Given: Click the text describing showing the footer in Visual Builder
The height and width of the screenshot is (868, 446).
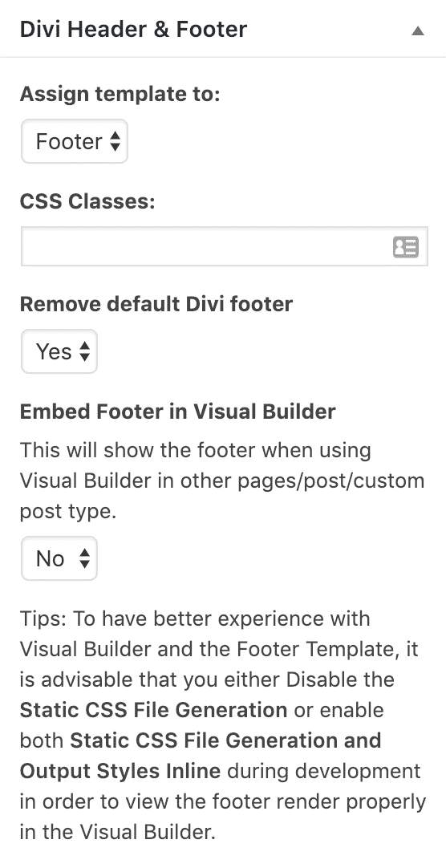Looking at the screenshot, I should tap(222, 481).
